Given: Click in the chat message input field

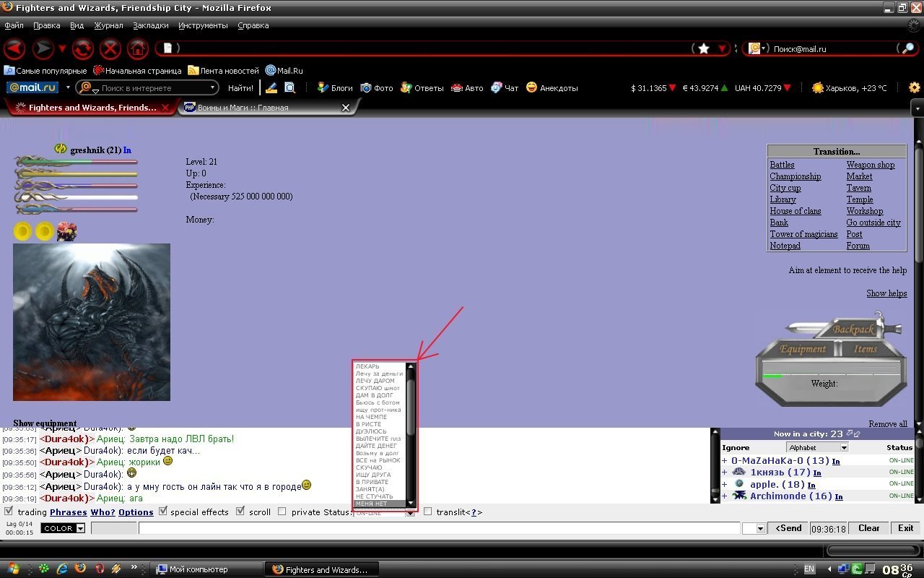Looking at the screenshot, I should pos(440,528).
